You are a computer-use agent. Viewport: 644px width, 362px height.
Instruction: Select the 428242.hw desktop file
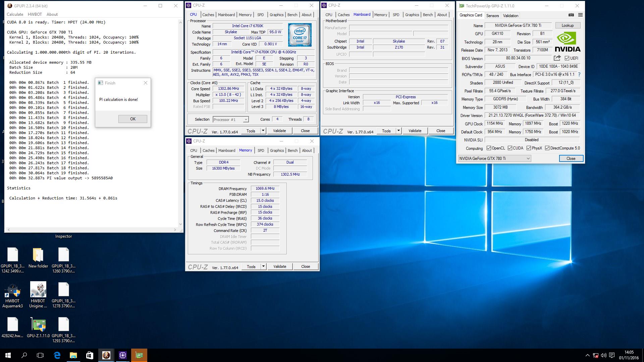point(12,328)
